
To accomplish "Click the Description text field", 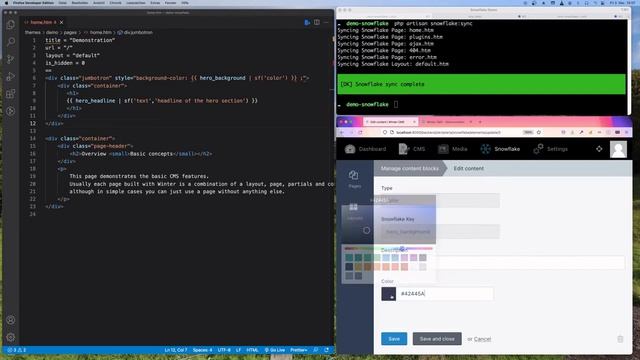I will coord(502,262).
